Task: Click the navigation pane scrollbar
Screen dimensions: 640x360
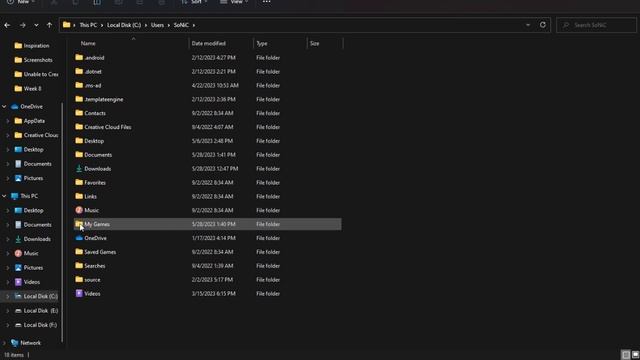Action: (x=62, y=222)
